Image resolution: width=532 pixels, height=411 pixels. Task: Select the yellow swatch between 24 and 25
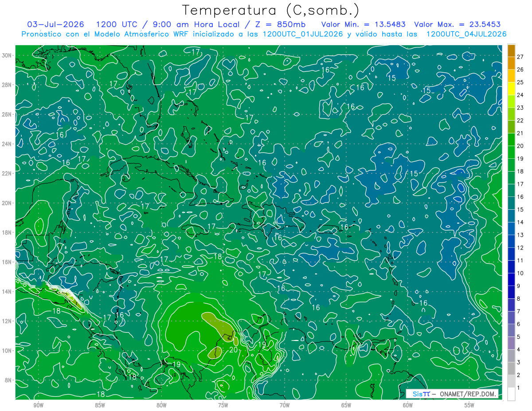pyautogui.click(x=511, y=89)
